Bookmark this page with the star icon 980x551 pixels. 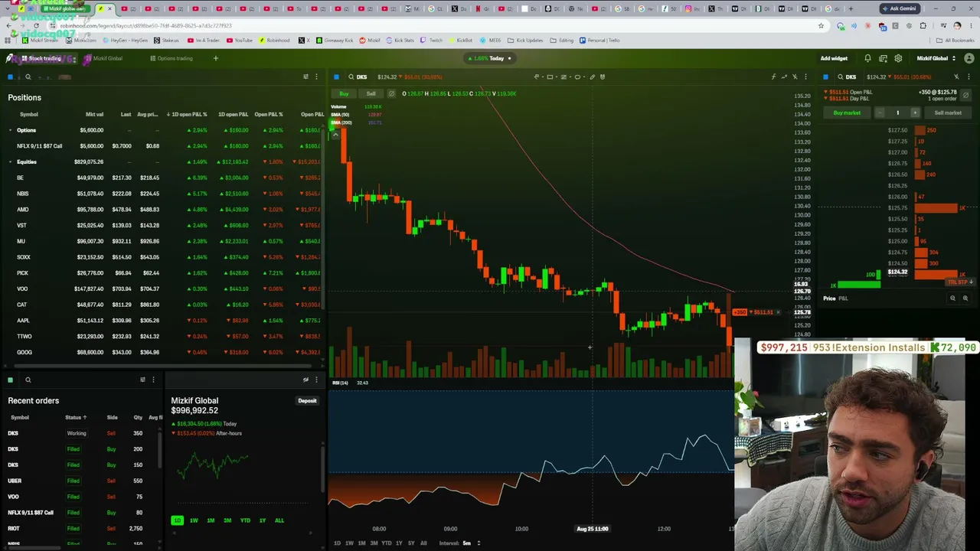tap(821, 25)
